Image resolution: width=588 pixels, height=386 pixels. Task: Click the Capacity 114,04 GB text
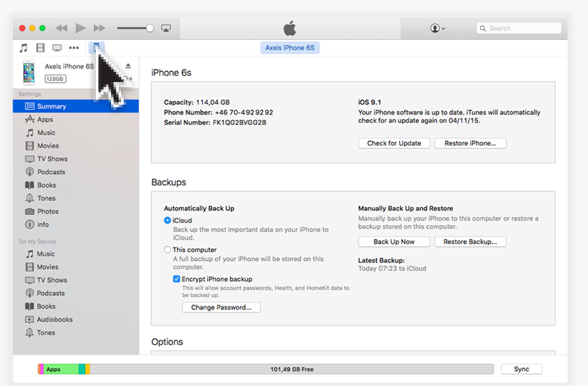(197, 102)
